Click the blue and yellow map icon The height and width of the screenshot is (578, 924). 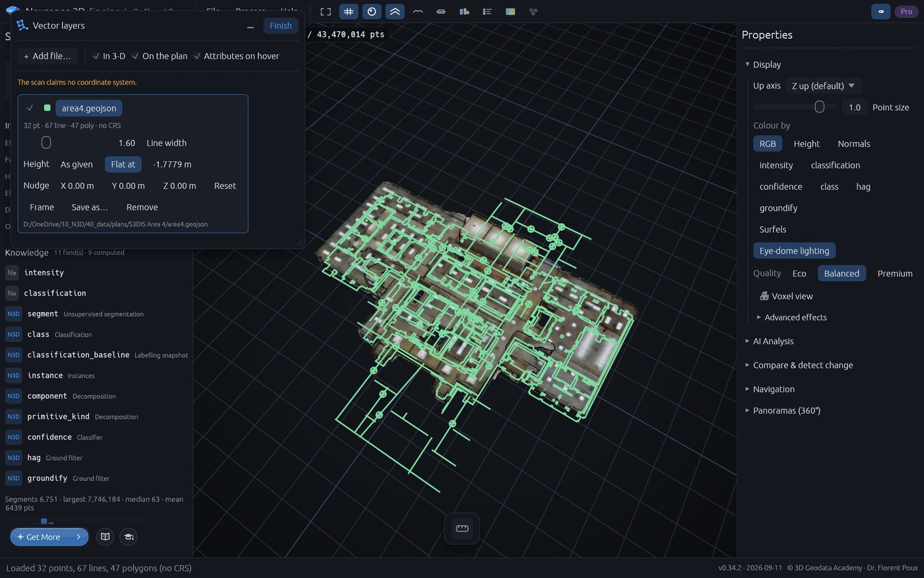[x=510, y=11]
